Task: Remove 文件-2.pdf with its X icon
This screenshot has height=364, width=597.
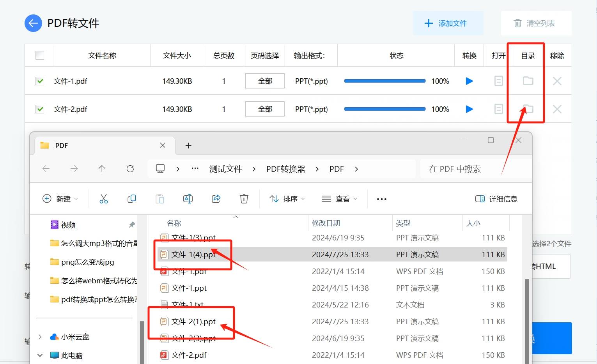Action: (557, 109)
